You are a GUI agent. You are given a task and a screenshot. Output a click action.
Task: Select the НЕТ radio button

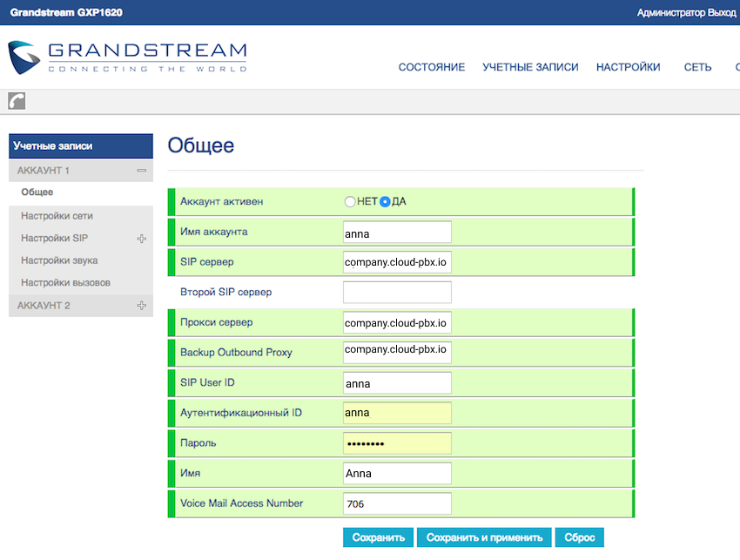coord(350,201)
